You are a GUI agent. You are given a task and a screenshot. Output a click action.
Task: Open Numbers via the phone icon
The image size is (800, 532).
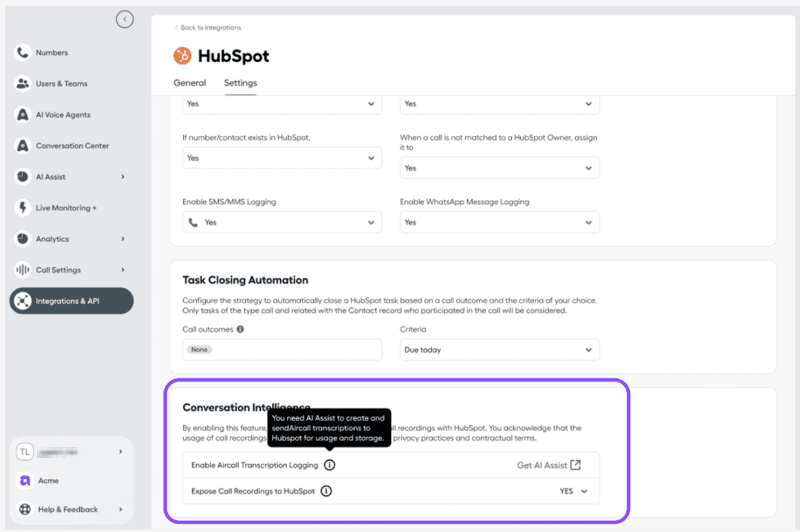tap(23, 53)
